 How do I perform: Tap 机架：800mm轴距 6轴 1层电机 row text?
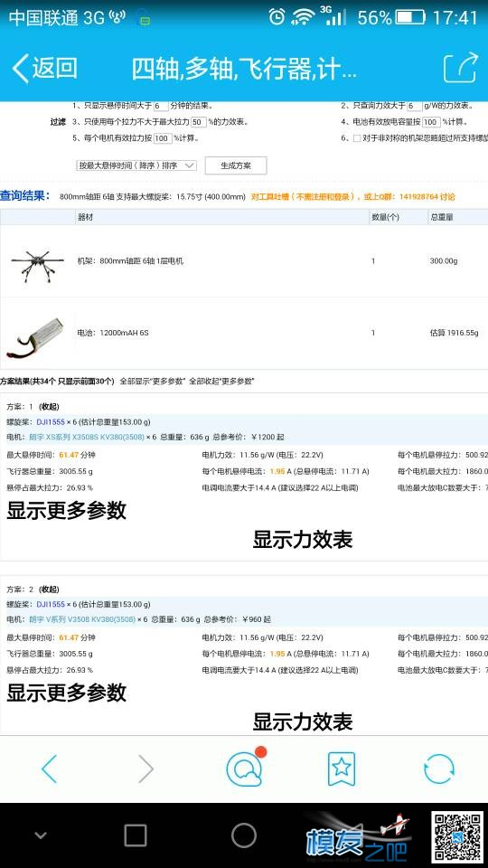tap(130, 261)
